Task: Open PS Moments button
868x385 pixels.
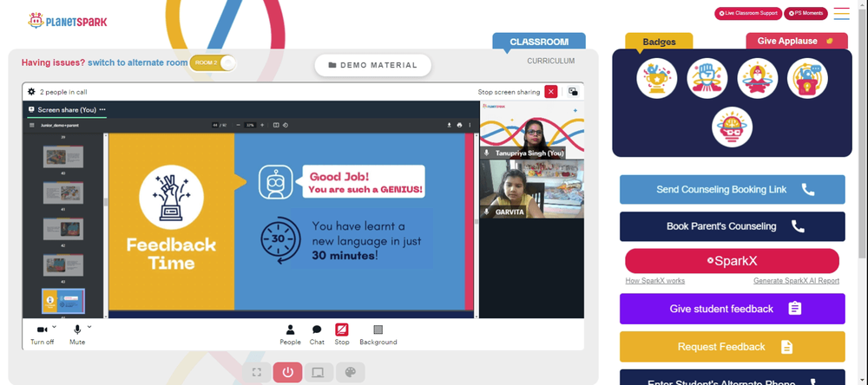Action: 806,13
